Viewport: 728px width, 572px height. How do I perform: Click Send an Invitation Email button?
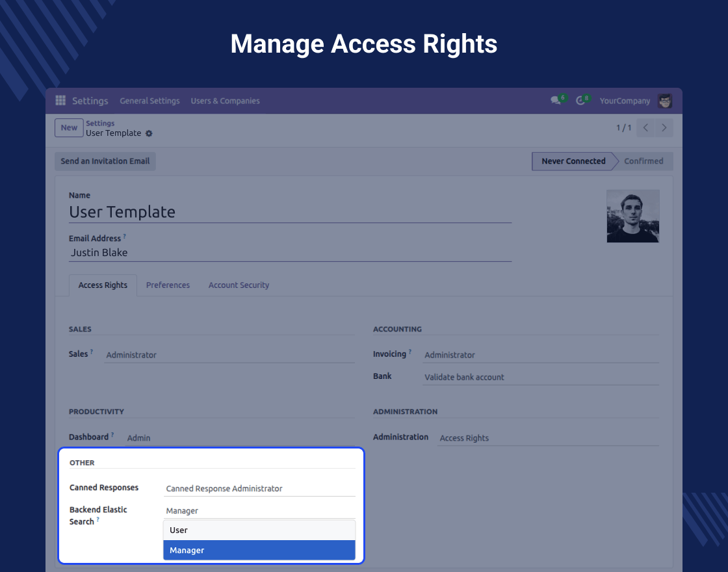pos(105,161)
